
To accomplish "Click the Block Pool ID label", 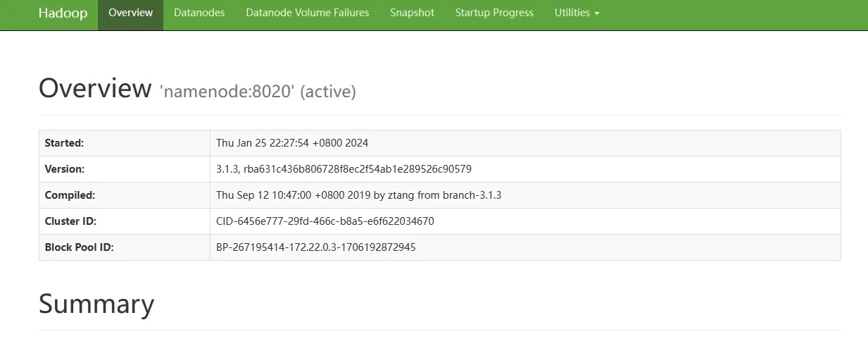I will point(79,247).
